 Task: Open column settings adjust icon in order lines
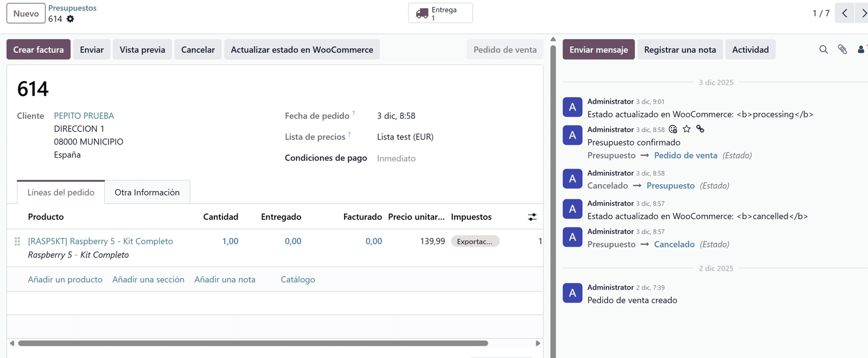532,217
